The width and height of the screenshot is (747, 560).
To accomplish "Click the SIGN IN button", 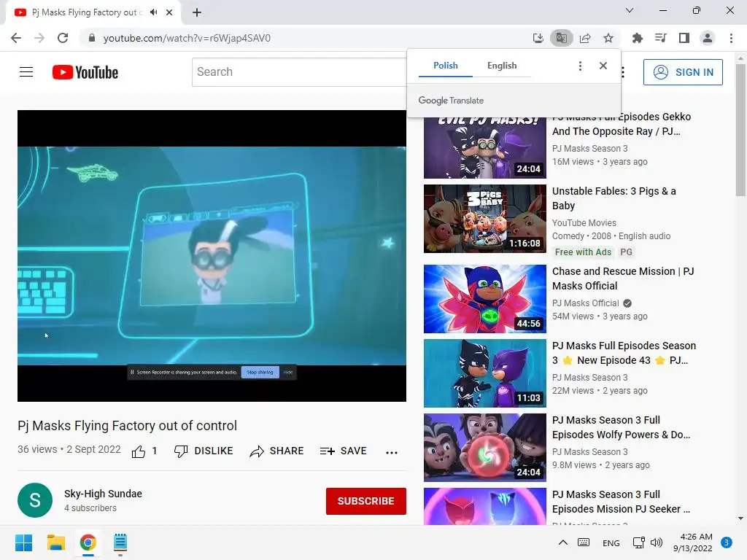I will [683, 72].
